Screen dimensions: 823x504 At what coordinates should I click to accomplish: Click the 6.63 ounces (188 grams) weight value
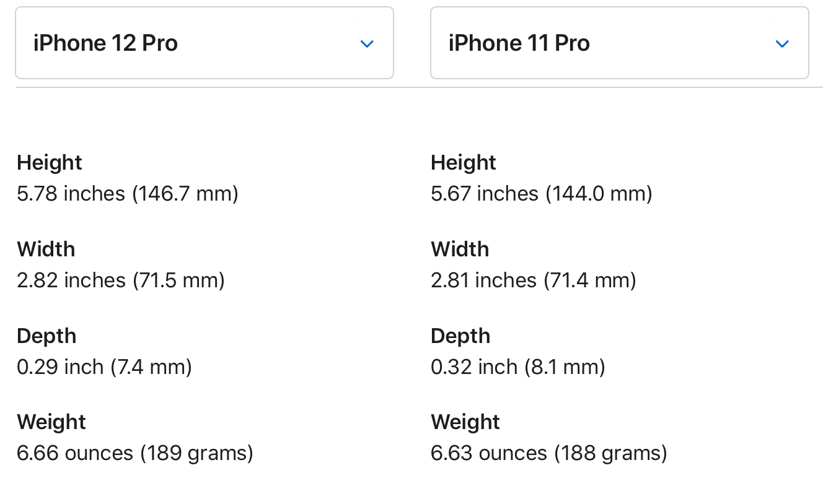(549, 453)
